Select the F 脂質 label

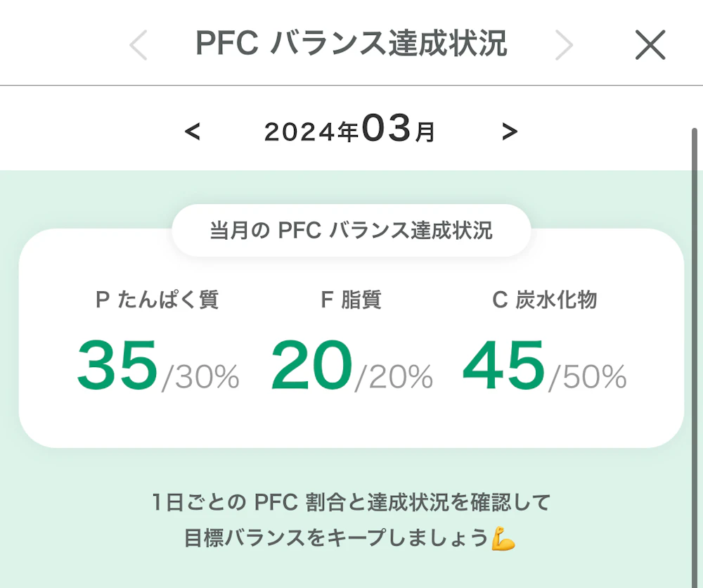pyautogui.click(x=351, y=300)
